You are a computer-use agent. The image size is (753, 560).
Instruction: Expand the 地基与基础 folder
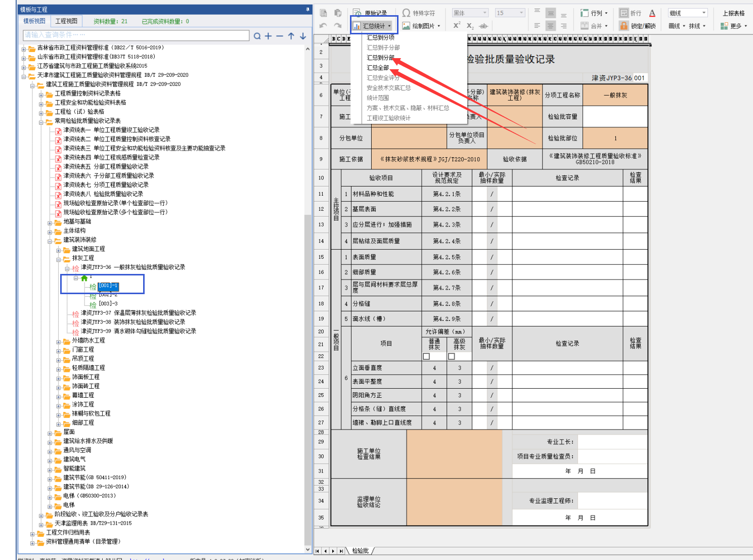tap(50, 222)
